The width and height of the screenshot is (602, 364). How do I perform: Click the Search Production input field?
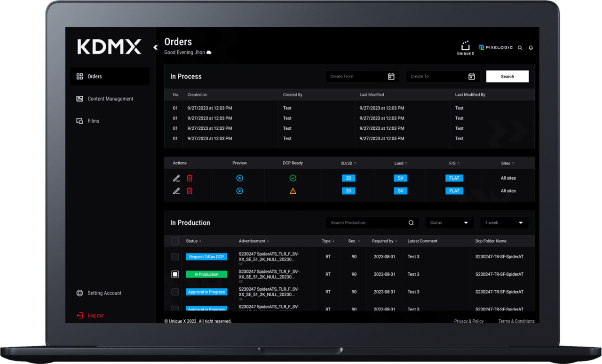coord(367,222)
